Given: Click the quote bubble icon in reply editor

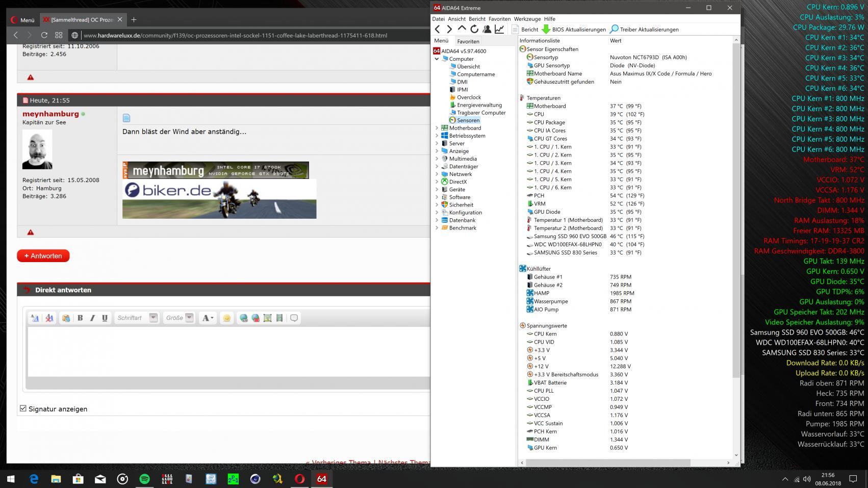Looking at the screenshot, I should click(x=294, y=318).
